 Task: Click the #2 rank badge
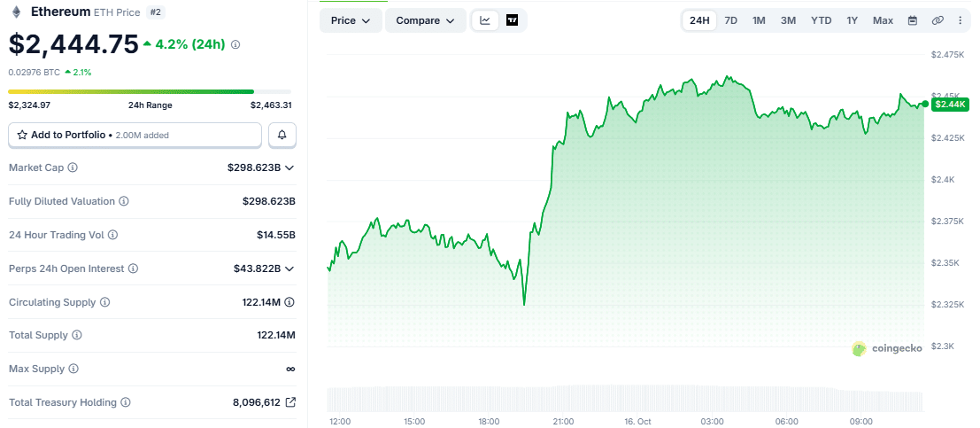pos(155,12)
